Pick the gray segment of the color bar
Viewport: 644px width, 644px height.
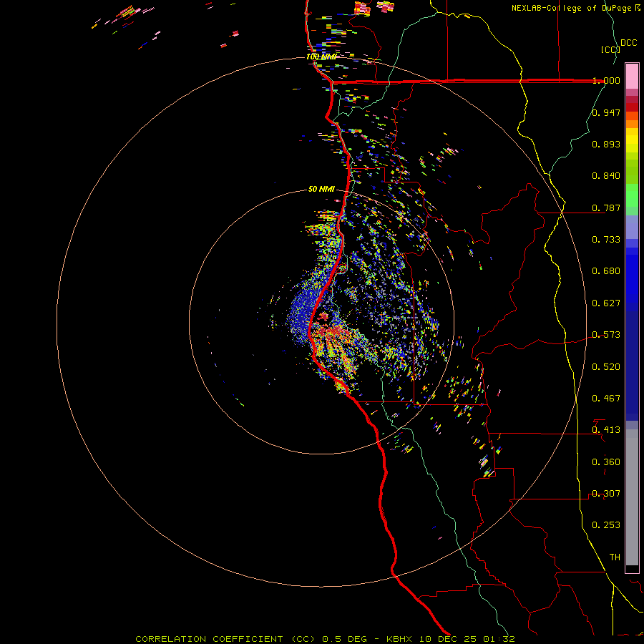(632, 497)
